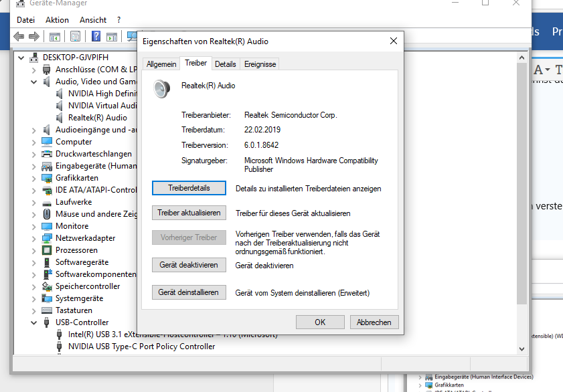Click the Druckwarteschlangen printer icon
This screenshot has height=392, width=563.
pos(47,154)
